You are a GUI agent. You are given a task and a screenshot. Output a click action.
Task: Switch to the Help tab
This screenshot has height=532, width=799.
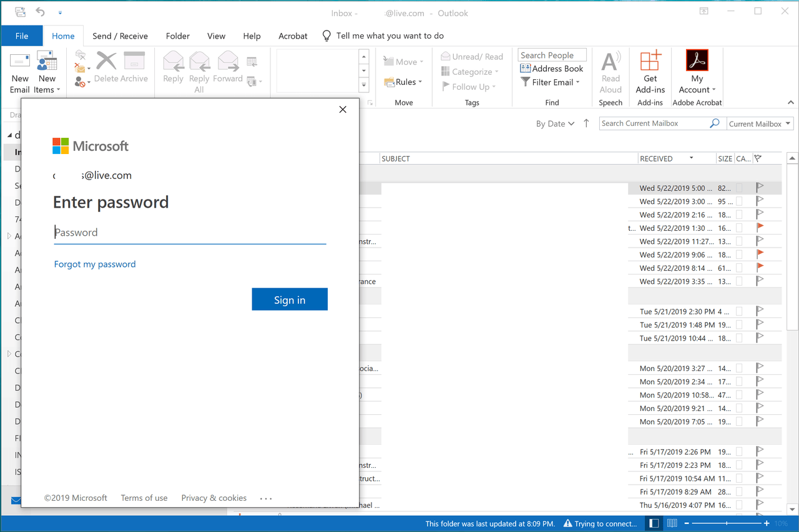point(252,36)
